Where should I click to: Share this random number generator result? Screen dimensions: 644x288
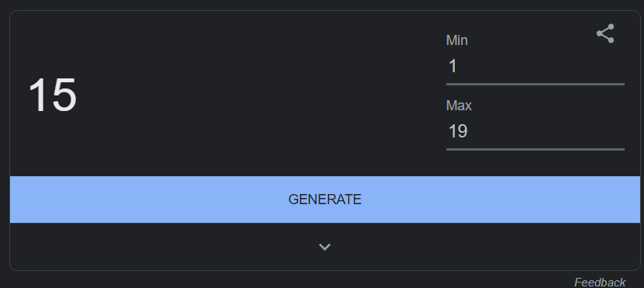(605, 33)
